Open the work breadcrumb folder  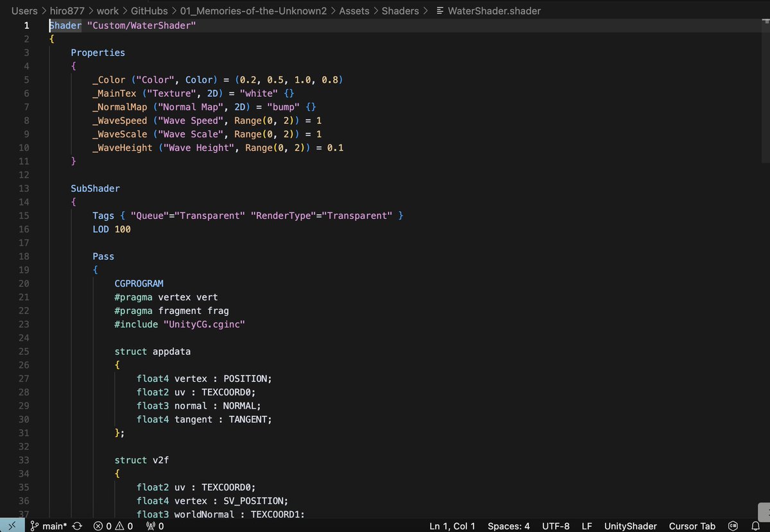coord(108,11)
